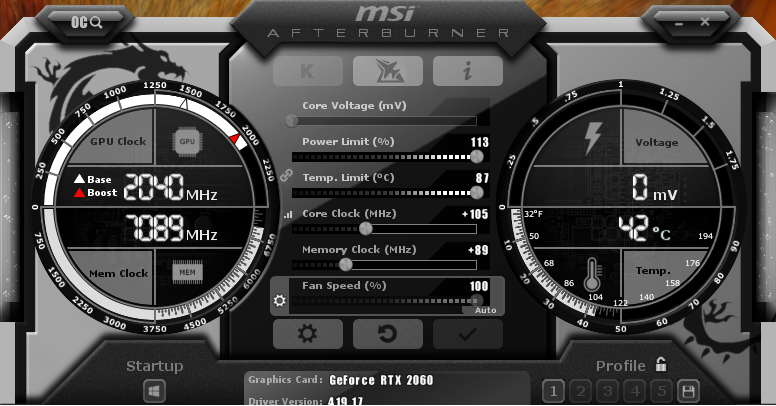The image size is (776, 406).
Task: Click the 42 °C temperature readout
Action: (644, 229)
